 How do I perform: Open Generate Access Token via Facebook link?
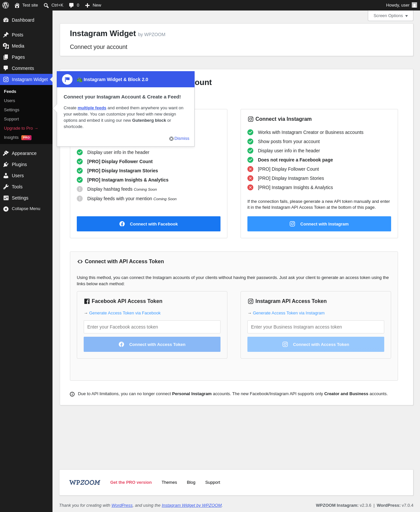click(x=125, y=313)
